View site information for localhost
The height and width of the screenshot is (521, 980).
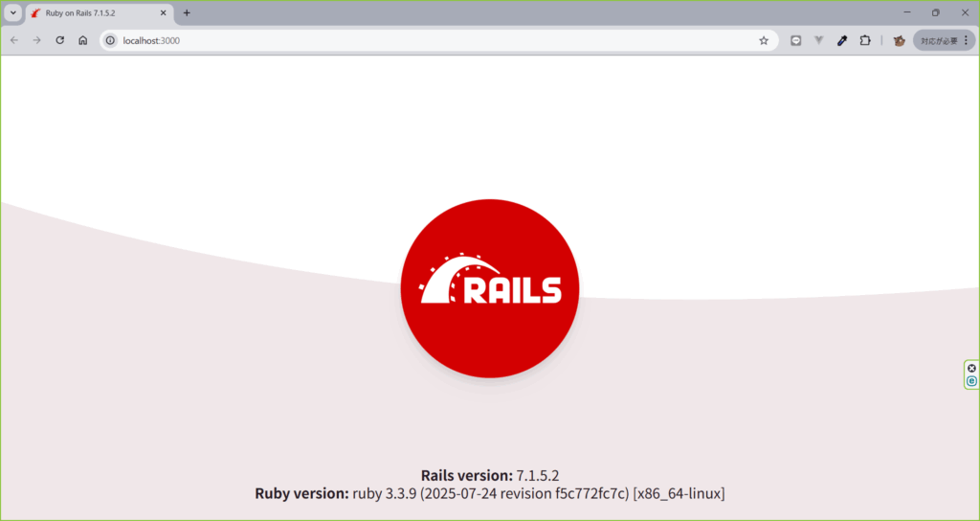click(110, 40)
